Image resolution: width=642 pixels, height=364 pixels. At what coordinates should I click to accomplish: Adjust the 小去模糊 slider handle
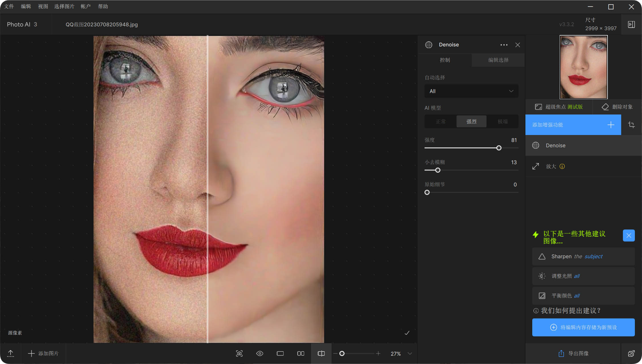click(438, 170)
